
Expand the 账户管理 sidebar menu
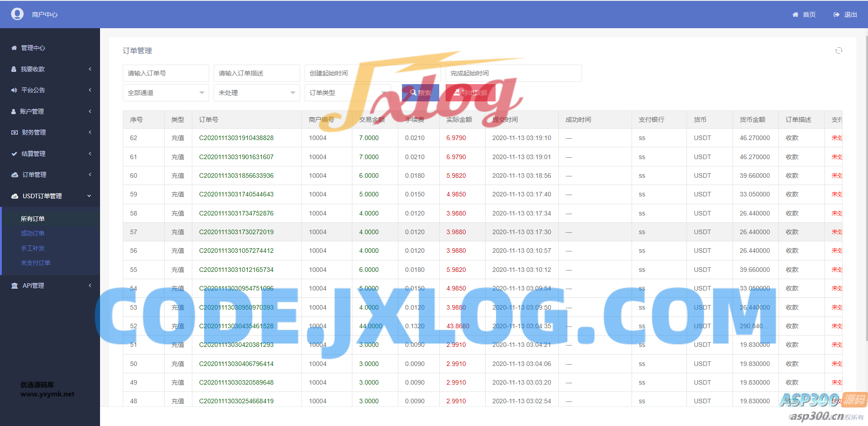pyautogui.click(x=50, y=111)
